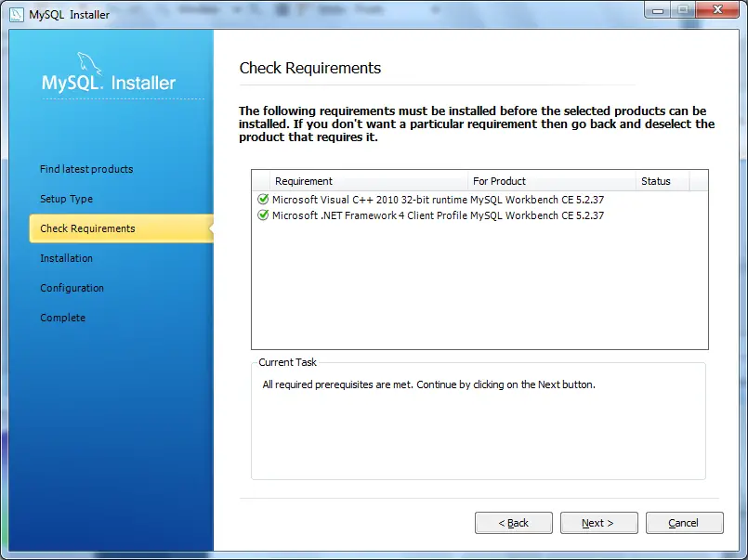Select Microsoft .NET Framework 4 Client Profile row
The image size is (748, 560).
pyautogui.click(x=479, y=215)
